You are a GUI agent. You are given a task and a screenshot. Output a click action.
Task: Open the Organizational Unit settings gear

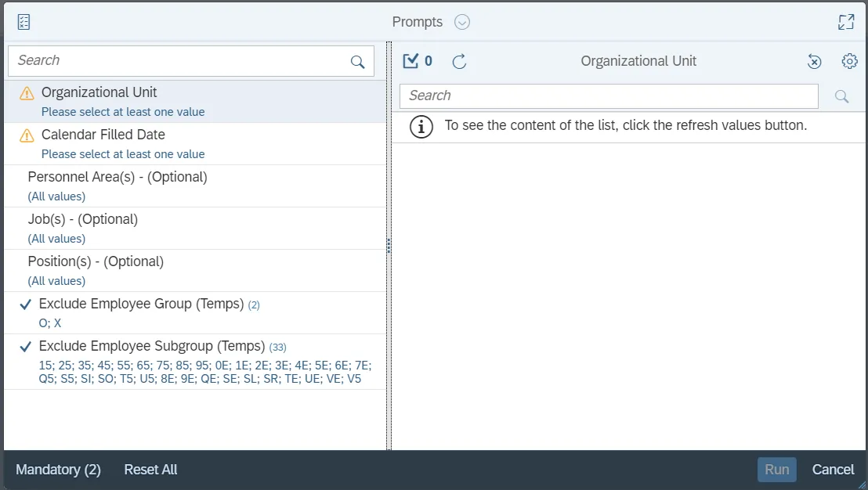[849, 61]
